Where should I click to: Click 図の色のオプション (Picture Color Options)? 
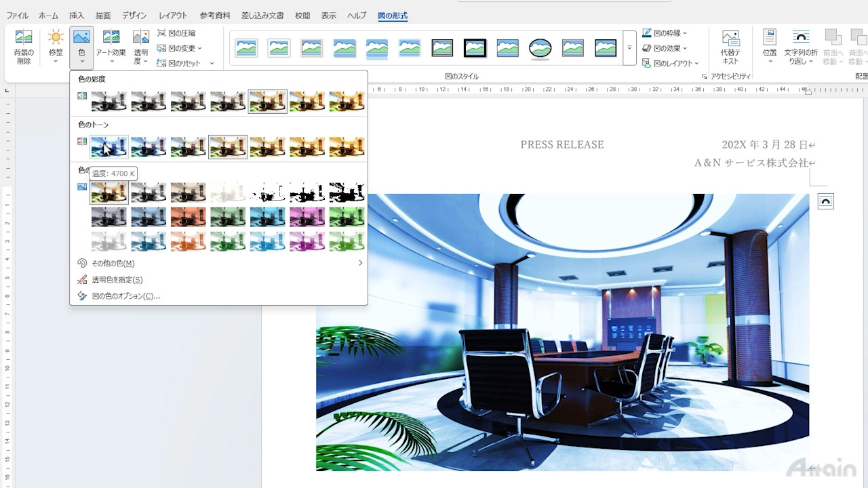(x=125, y=296)
